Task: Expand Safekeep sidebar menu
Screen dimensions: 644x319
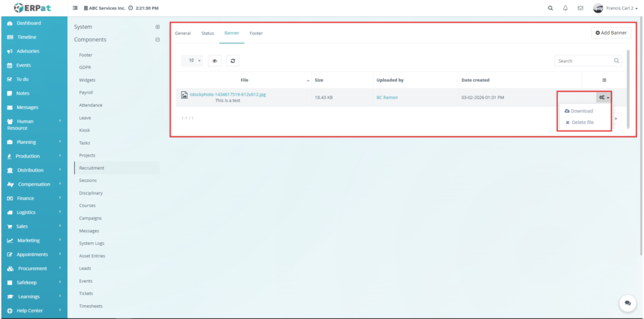Action: tap(34, 283)
